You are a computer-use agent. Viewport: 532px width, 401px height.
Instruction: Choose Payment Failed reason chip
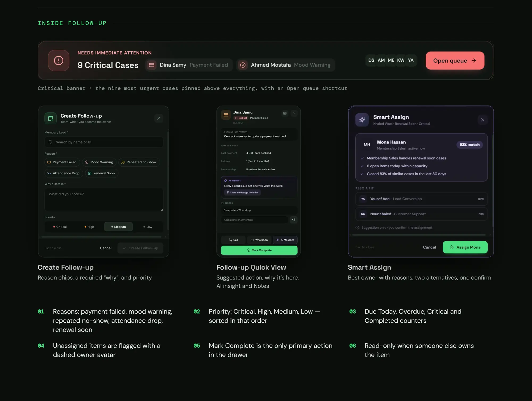click(62, 162)
